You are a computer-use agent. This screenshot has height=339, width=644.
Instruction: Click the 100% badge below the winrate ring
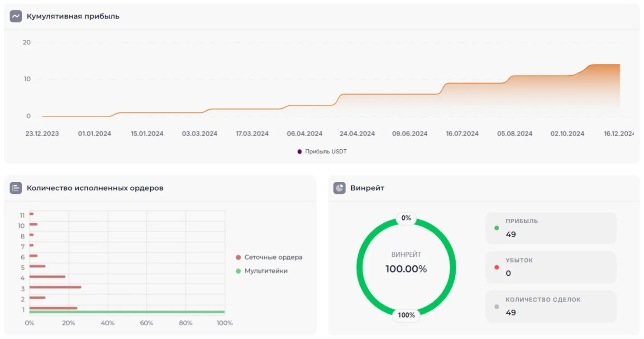coord(406,315)
